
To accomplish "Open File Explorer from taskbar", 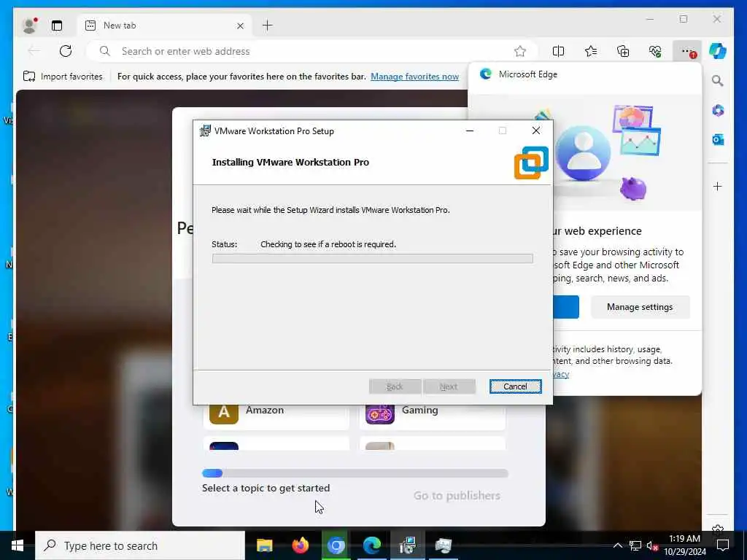I will point(264,545).
